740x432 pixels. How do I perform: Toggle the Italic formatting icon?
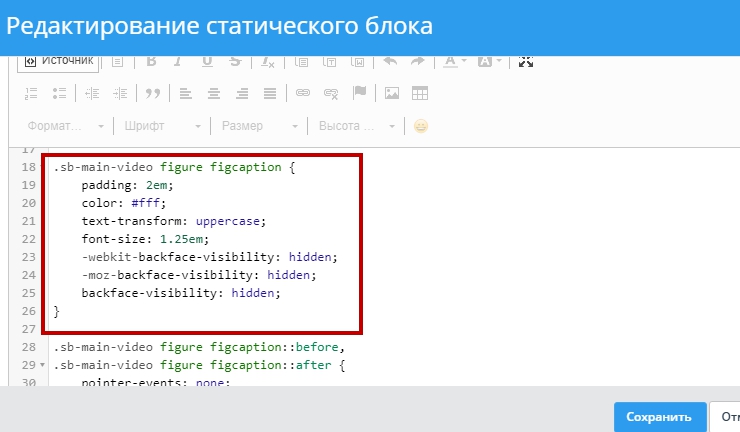(x=180, y=61)
